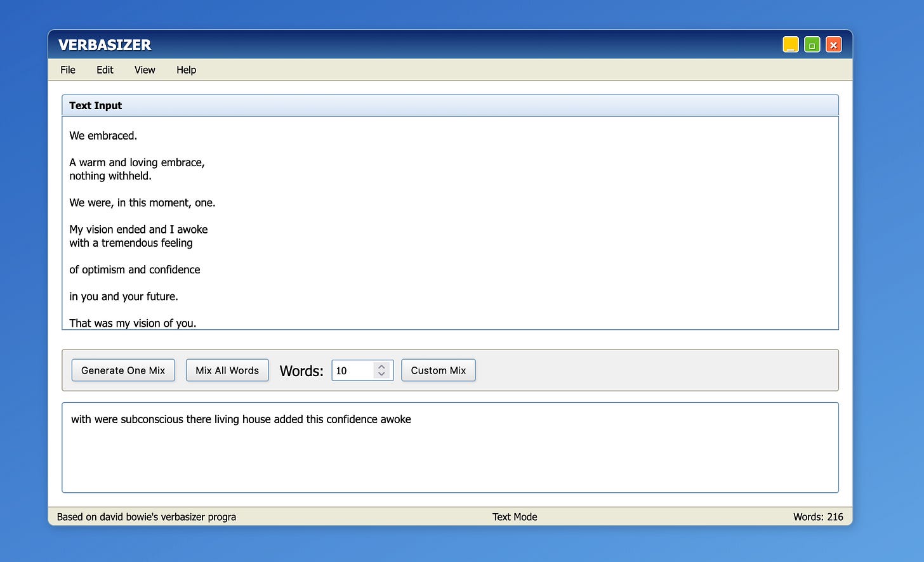Maximize the Verbasizer window

812,44
